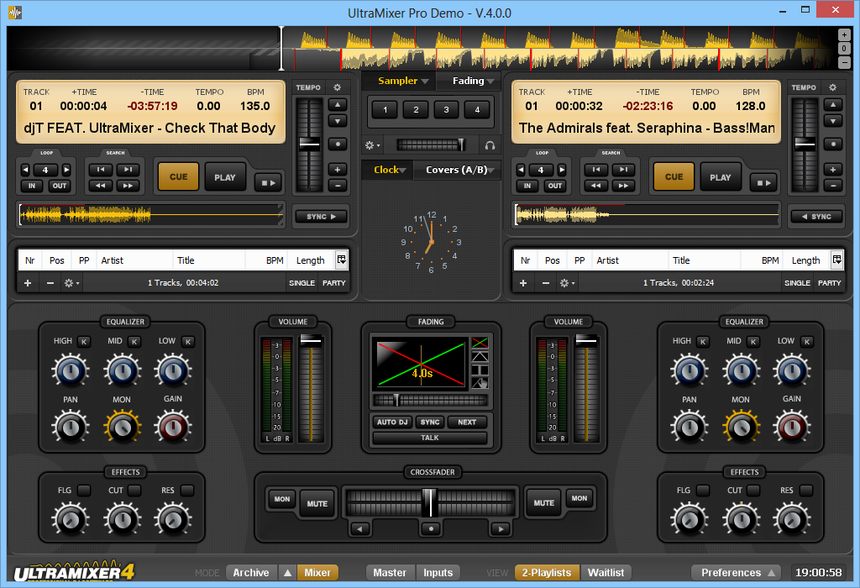Toggle left deck CUT effect
Viewport: 860px width, 588px height.
coord(134,490)
